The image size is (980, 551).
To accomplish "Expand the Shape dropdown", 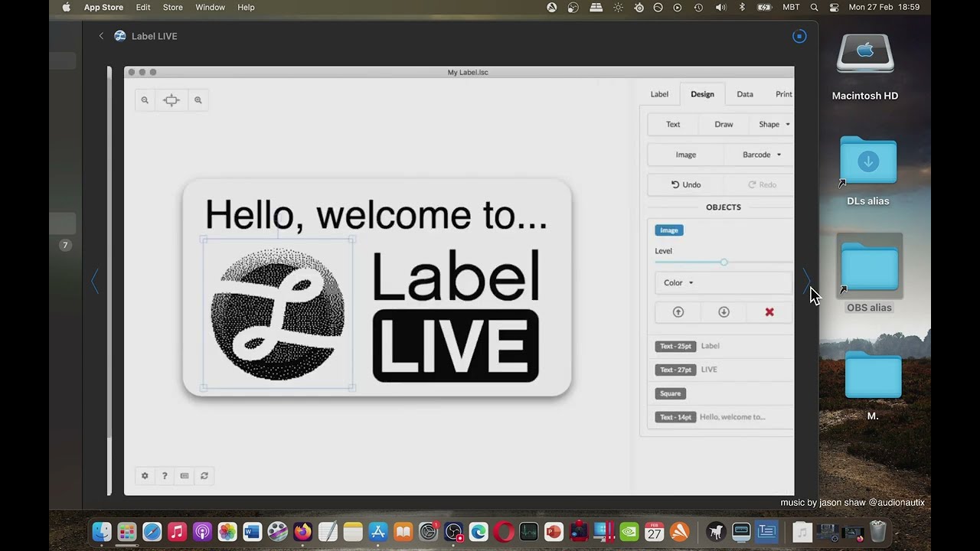I will coord(773,124).
